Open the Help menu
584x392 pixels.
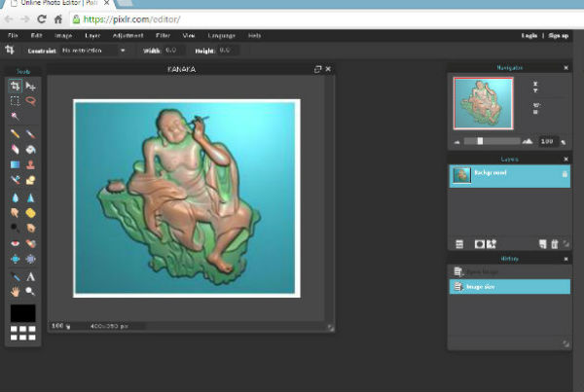coord(254,36)
